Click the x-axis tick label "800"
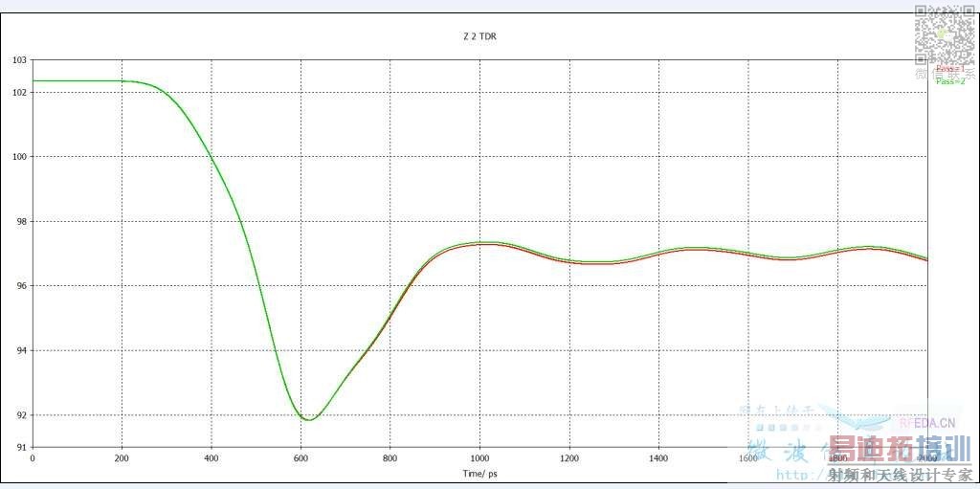980x489 pixels. (x=390, y=457)
